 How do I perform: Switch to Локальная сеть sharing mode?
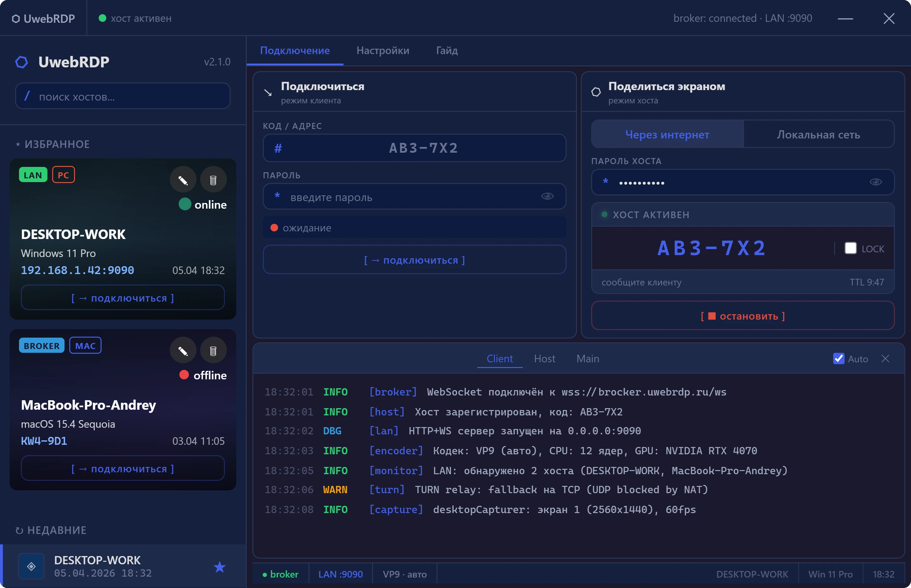(819, 134)
